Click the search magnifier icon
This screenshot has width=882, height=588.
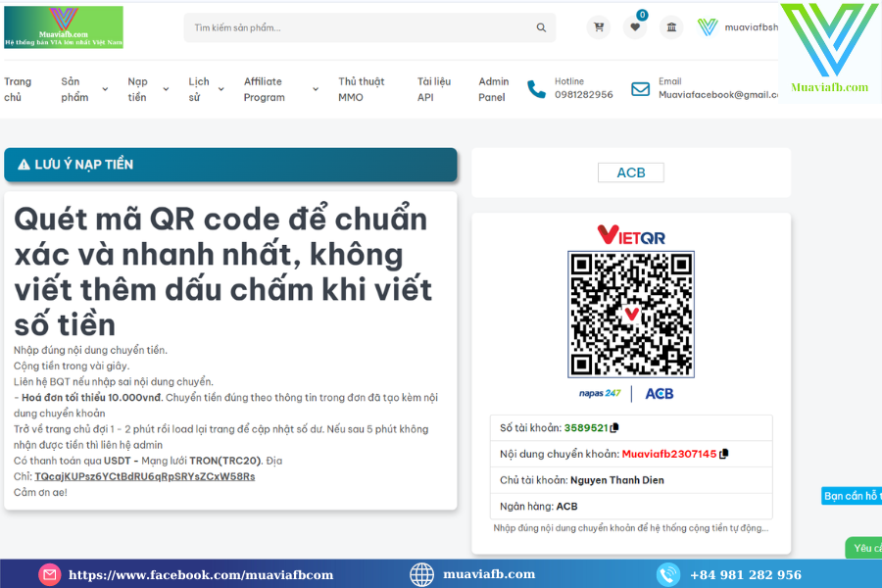(x=541, y=27)
